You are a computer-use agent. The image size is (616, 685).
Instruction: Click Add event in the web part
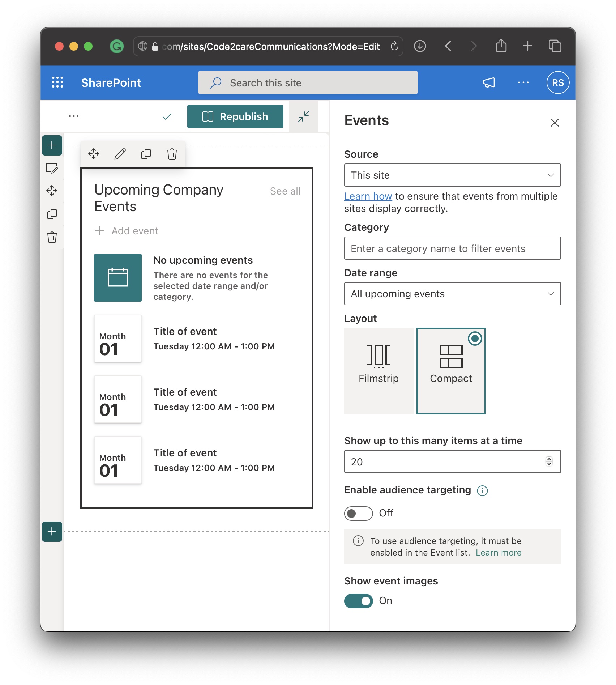127,231
